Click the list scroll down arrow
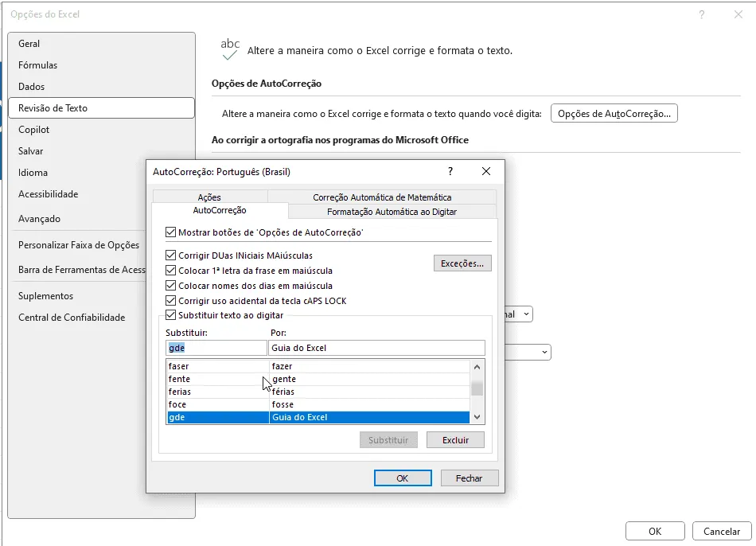The image size is (756, 546). (477, 417)
